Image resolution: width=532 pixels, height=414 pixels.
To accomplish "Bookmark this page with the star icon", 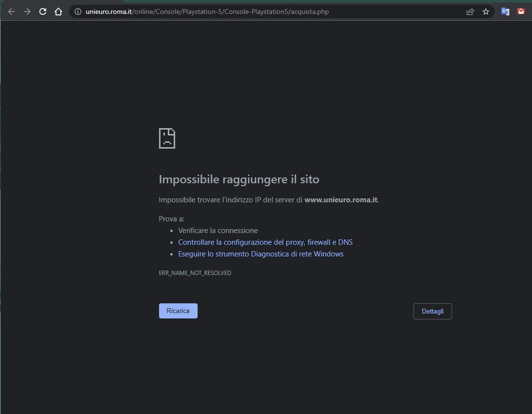I will tap(486, 12).
